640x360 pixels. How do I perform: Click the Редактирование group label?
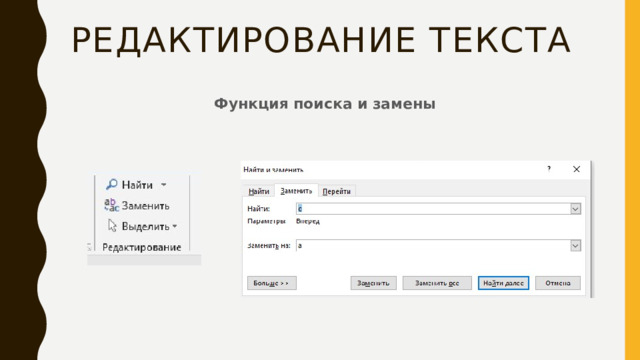coord(142,247)
